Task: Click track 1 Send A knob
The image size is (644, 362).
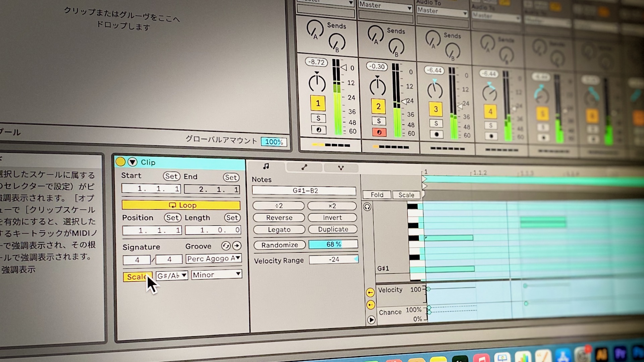Action: coord(315,29)
